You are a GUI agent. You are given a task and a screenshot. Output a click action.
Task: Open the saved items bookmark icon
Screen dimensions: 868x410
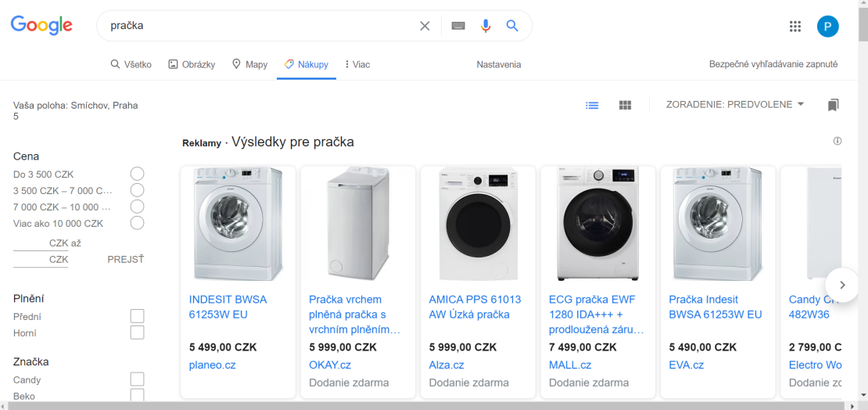pos(833,105)
